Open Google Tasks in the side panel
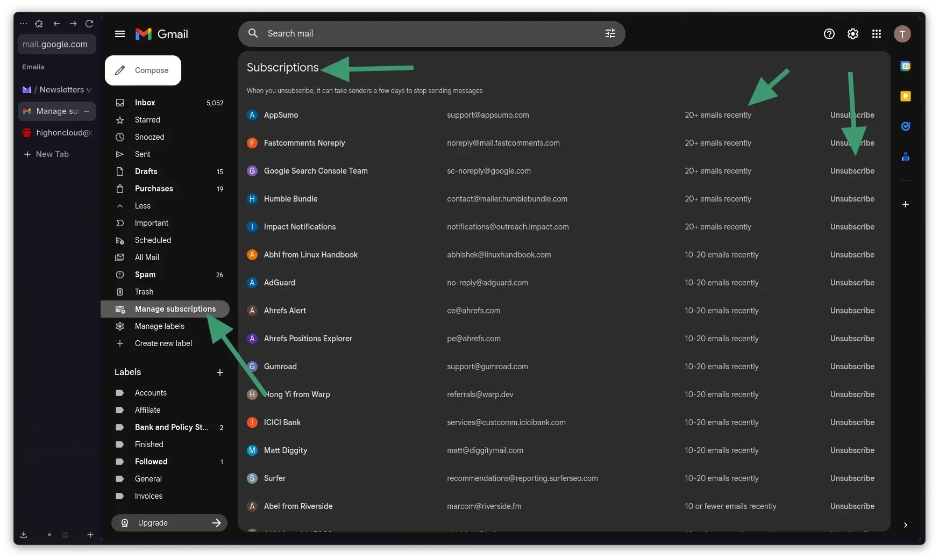This screenshot has width=939, height=560. [906, 126]
